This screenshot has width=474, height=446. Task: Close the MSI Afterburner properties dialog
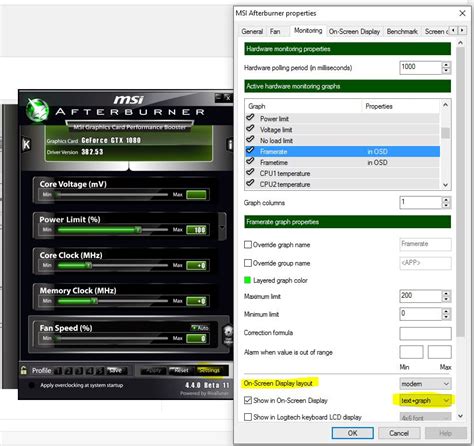coord(462,13)
